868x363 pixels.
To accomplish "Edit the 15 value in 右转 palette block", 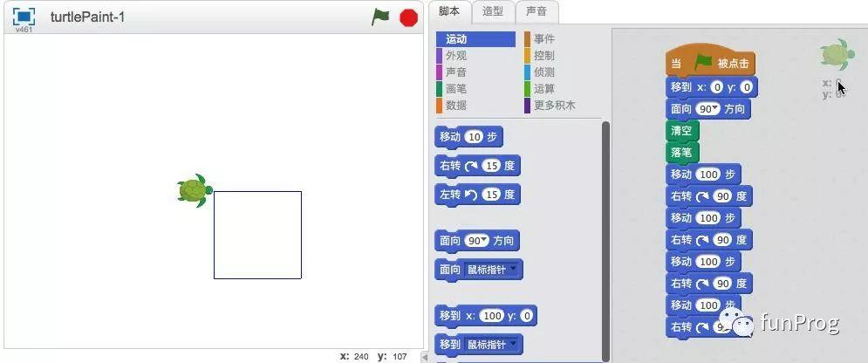I will tap(490, 166).
